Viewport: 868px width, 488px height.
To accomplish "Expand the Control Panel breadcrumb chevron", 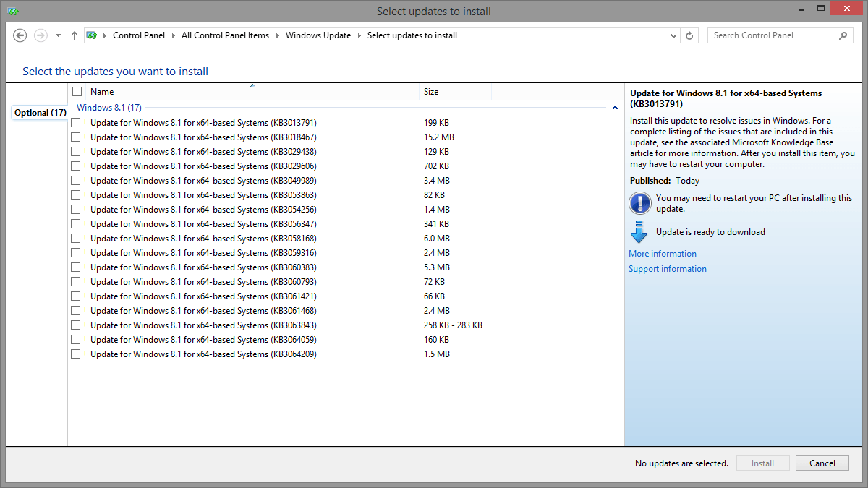I will [174, 35].
